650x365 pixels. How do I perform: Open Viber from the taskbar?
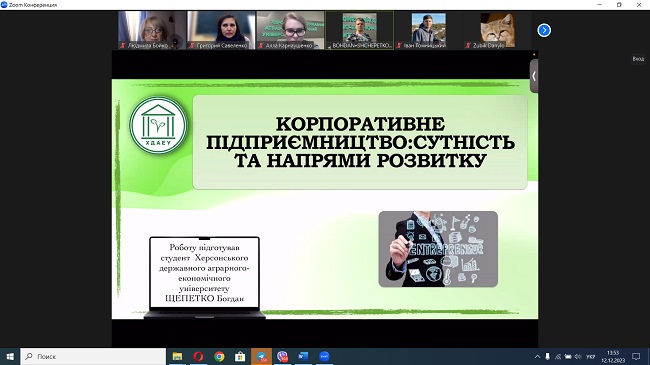point(282,356)
